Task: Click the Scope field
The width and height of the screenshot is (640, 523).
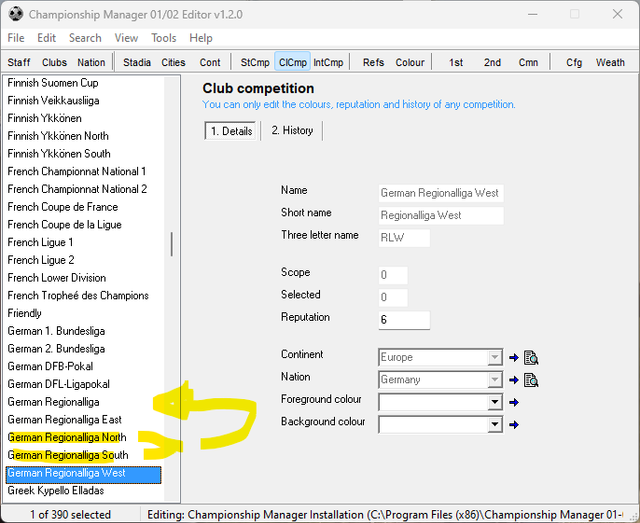Action: tap(393, 275)
